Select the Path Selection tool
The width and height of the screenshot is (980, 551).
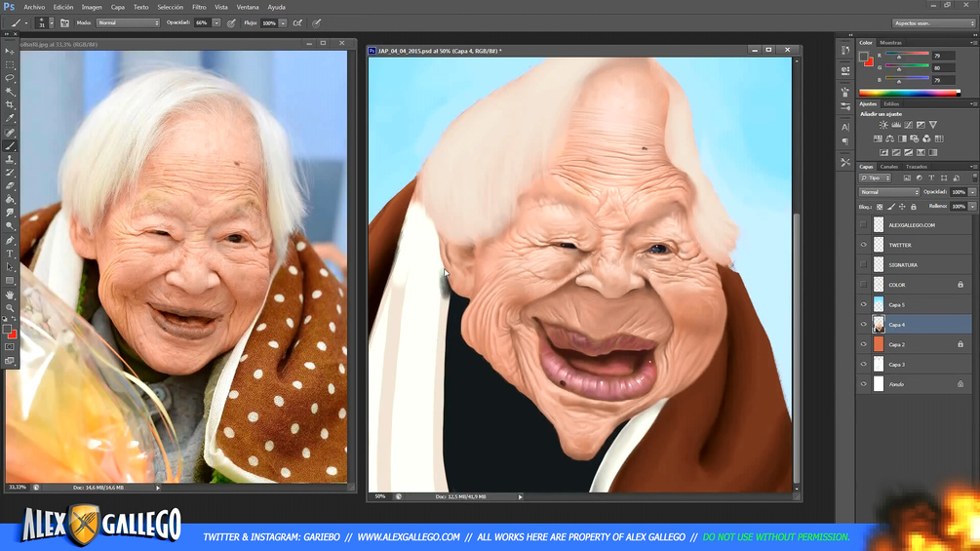coord(10,267)
